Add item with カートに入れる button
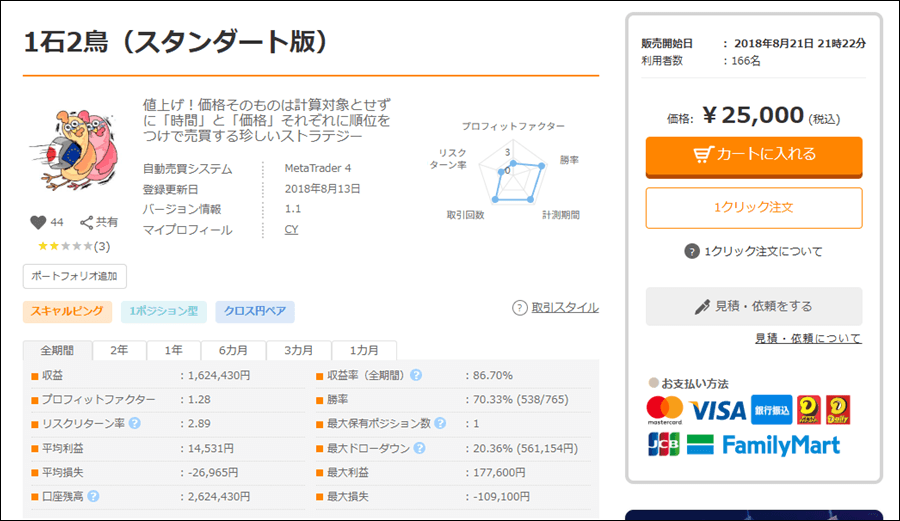 coord(753,155)
